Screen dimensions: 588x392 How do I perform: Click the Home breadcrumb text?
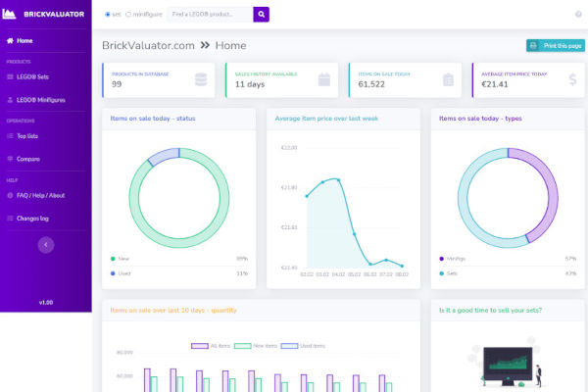[230, 45]
